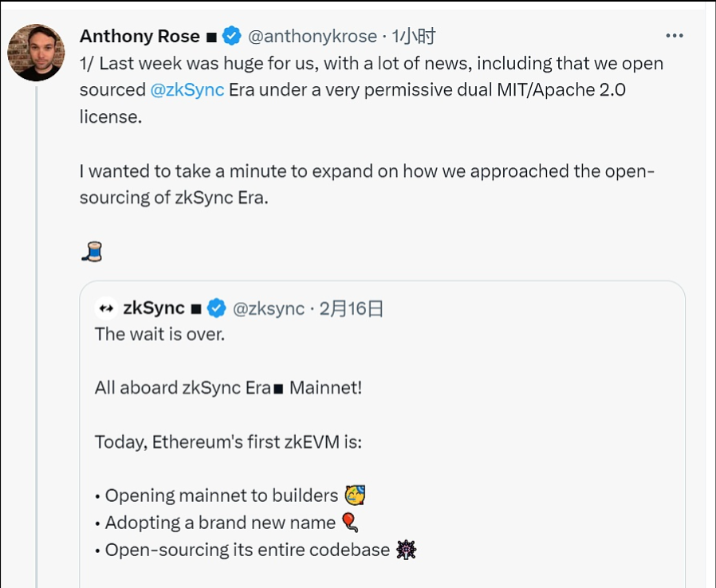This screenshot has height=588, width=716.
Task: Click the emoji after 'entire codebase'
Action: 407,549
